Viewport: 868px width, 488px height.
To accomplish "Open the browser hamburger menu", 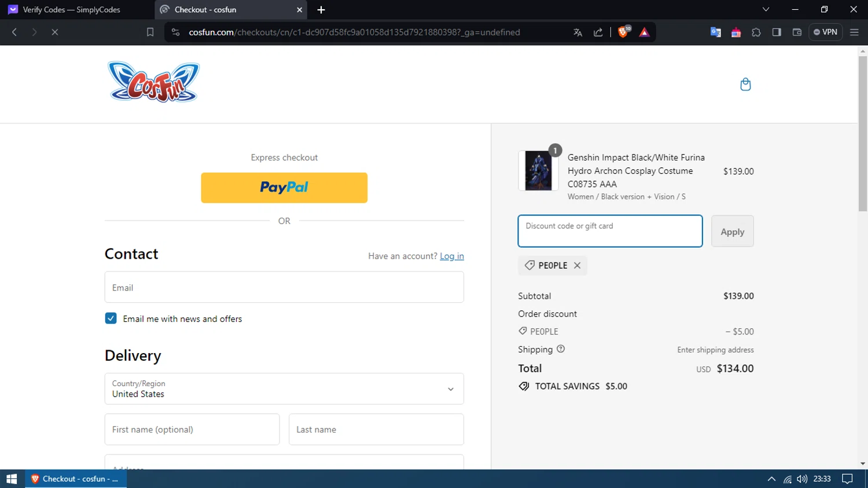I will click(854, 32).
